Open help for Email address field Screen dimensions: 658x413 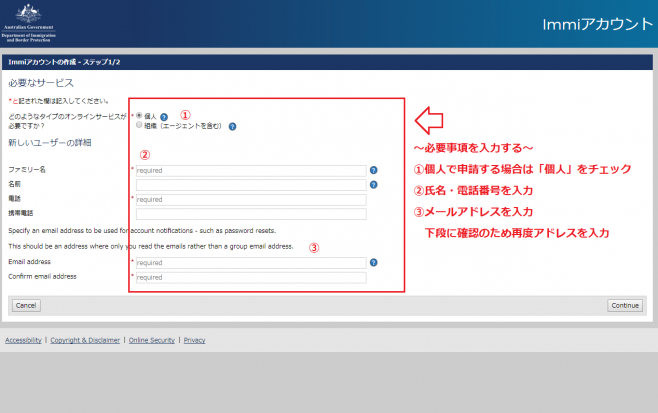click(373, 263)
